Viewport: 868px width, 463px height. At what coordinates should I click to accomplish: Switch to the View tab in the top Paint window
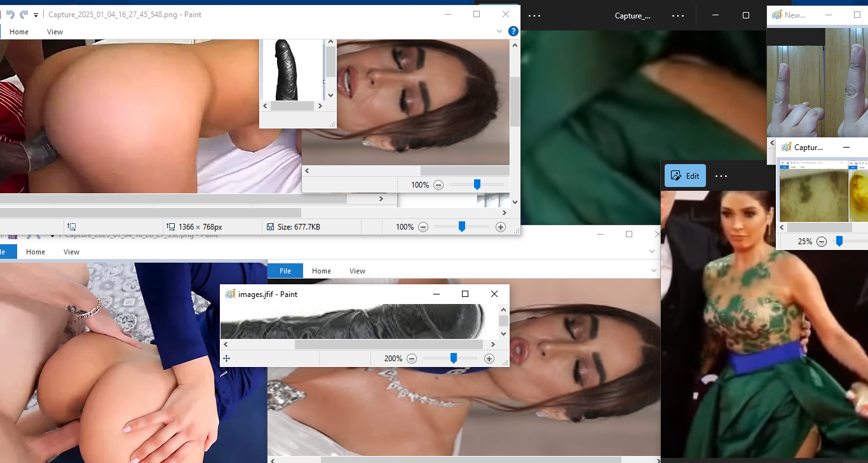click(55, 32)
